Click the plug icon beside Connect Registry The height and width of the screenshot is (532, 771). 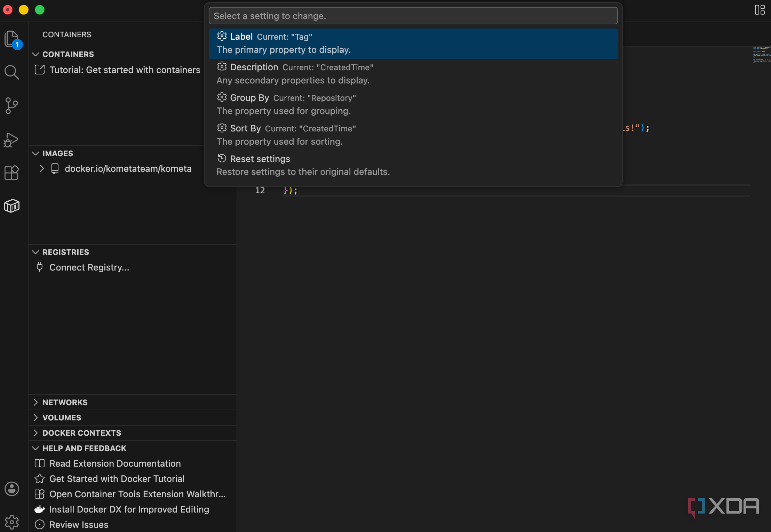(40, 267)
